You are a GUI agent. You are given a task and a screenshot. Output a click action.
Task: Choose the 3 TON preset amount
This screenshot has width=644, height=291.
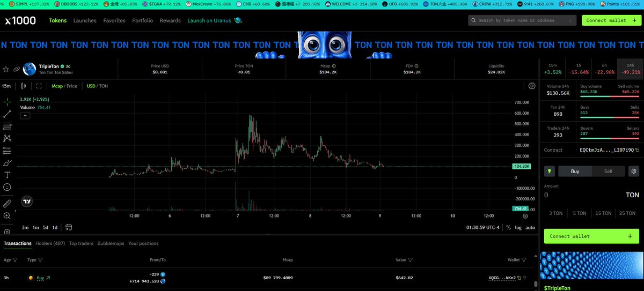tap(555, 213)
